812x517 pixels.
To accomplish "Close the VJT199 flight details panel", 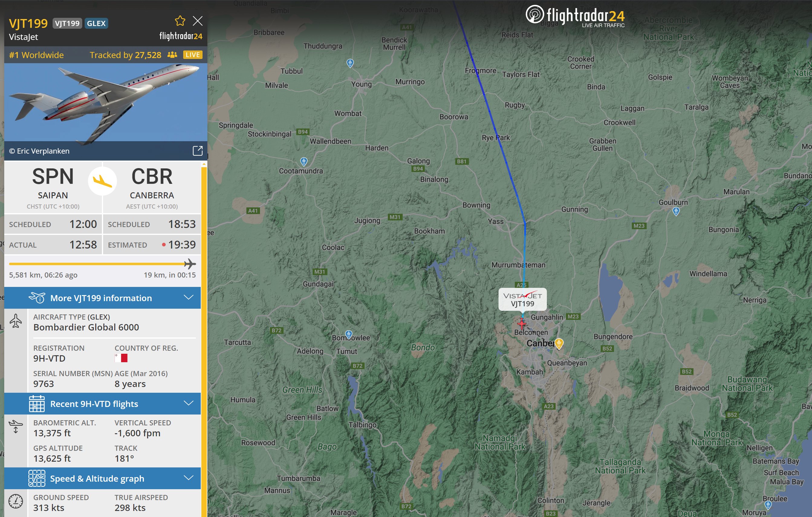I will point(198,21).
